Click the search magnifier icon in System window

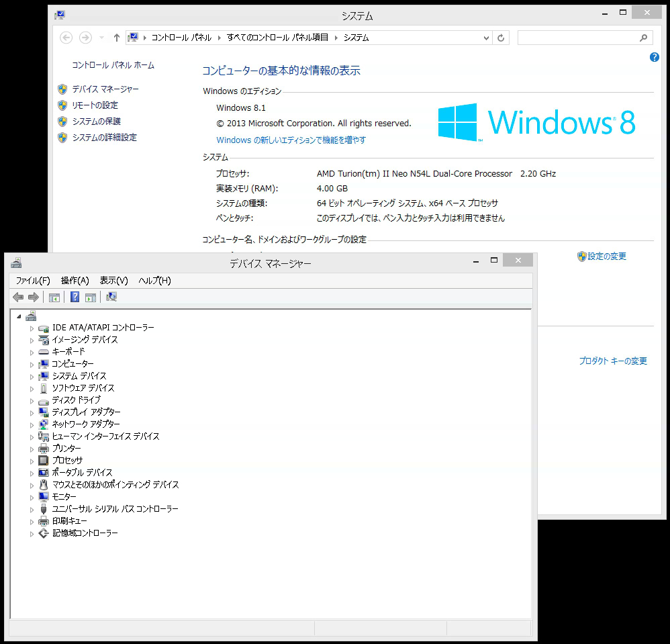click(644, 38)
